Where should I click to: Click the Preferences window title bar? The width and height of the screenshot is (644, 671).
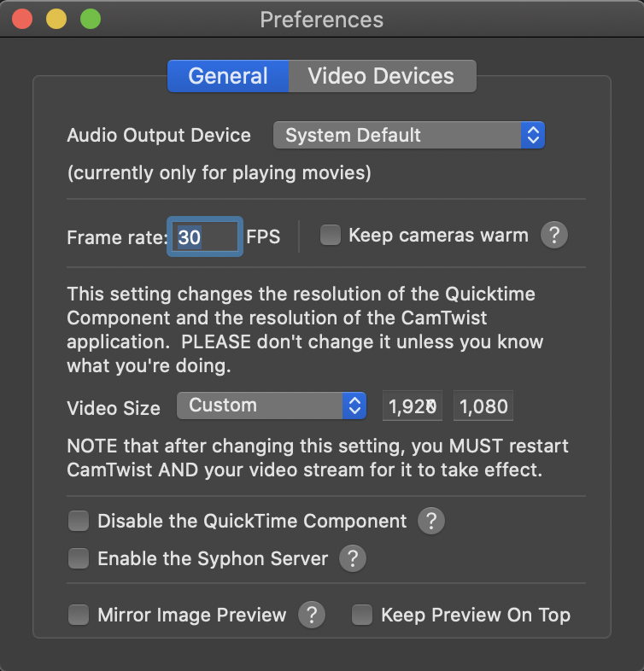321,19
